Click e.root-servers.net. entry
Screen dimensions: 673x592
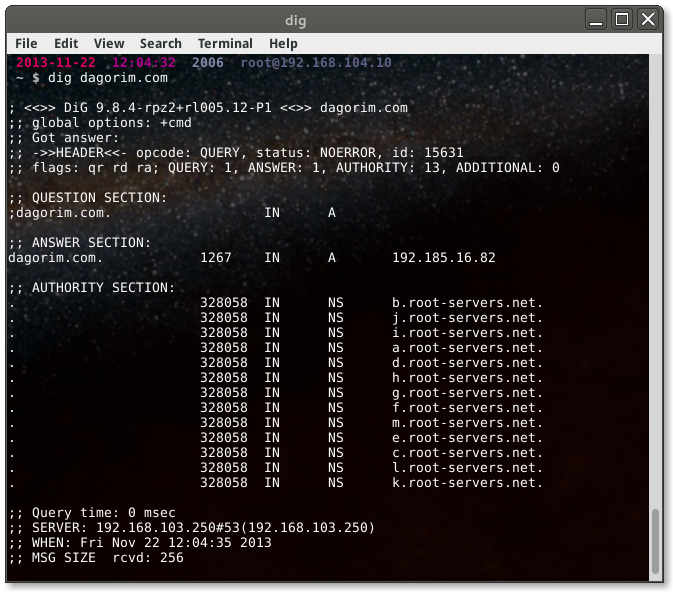coord(467,438)
